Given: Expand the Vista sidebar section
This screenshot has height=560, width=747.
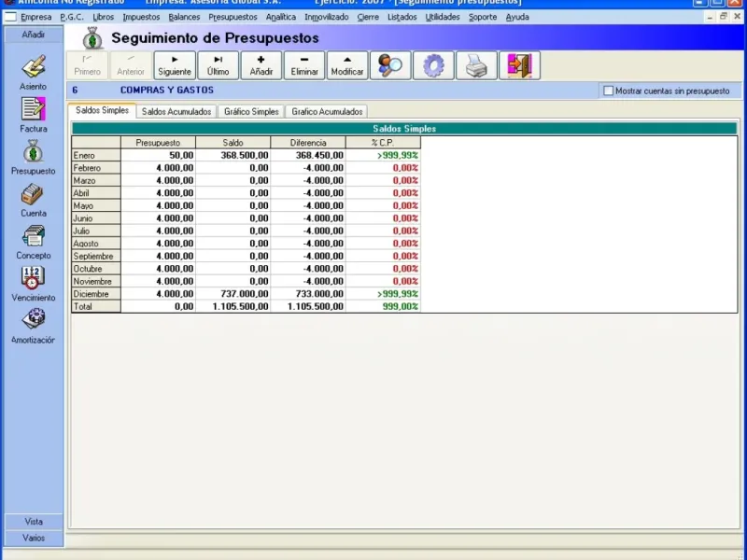Looking at the screenshot, I should [x=34, y=522].
